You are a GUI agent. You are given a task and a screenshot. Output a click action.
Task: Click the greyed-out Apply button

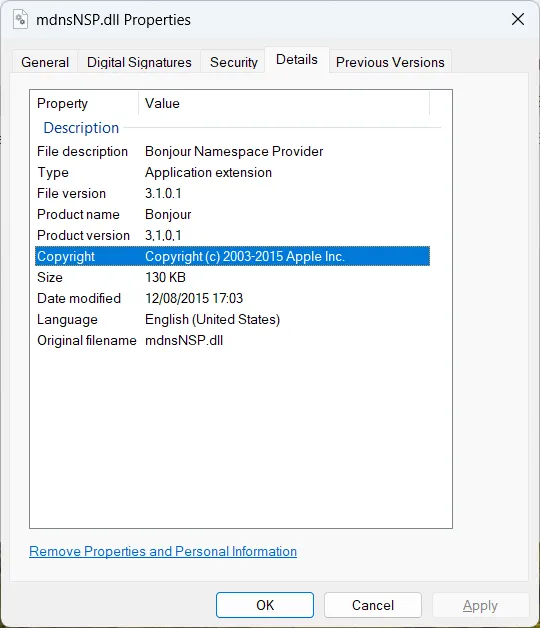(x=480, y=606)
